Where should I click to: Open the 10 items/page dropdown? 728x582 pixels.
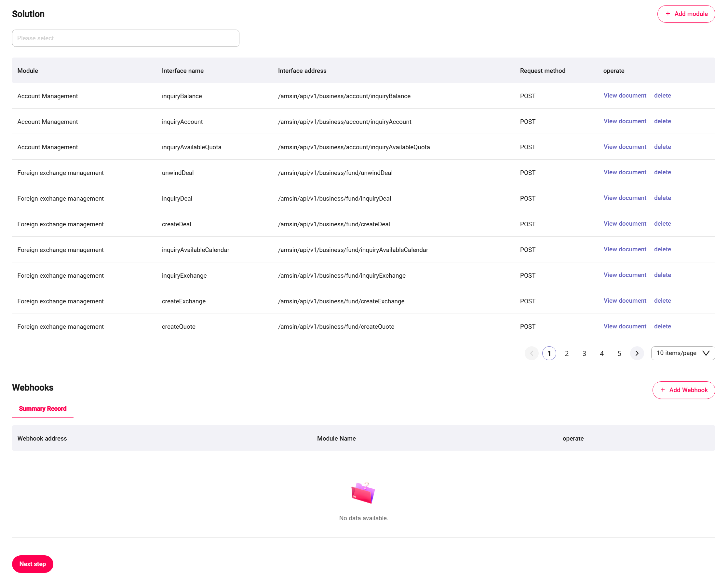[683, 353]
